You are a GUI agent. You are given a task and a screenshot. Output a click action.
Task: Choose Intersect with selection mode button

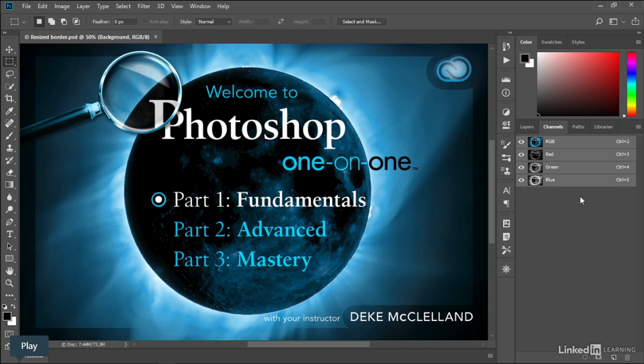tap(76, 22)
